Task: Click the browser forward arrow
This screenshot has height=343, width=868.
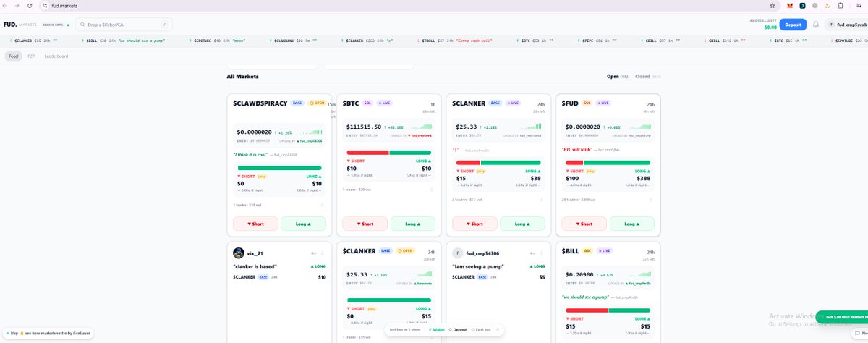Action: coord(17,5)
